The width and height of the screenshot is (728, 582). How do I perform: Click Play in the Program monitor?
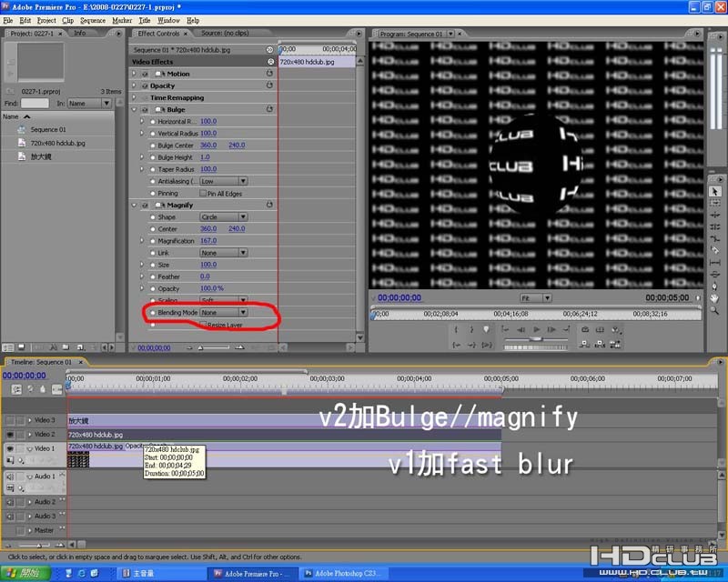pos(536,329)
